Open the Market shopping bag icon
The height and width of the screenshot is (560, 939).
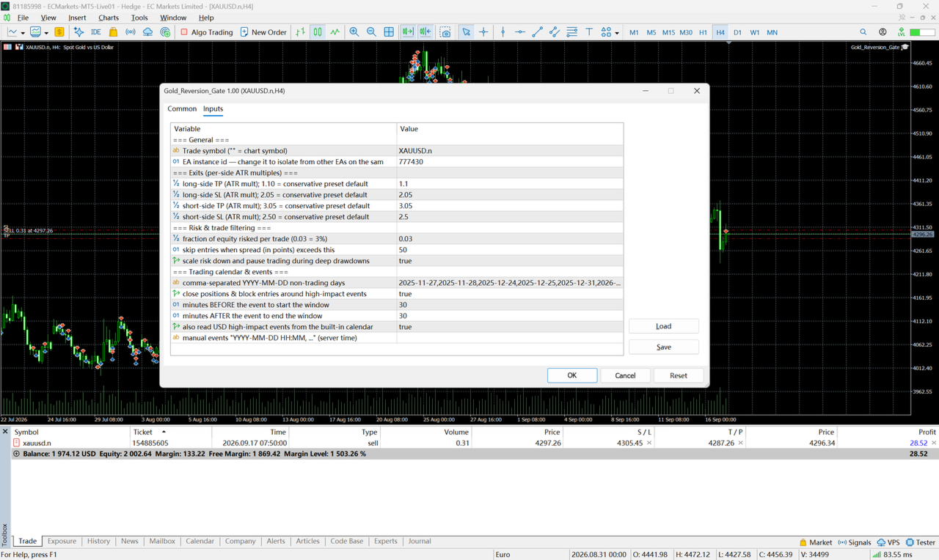pos(113,32)
